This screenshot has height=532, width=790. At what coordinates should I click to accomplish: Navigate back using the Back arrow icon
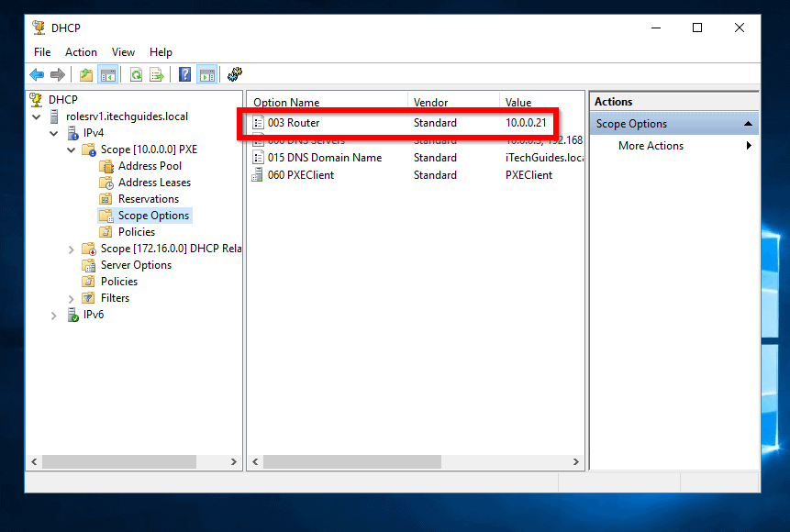point(33,74)
